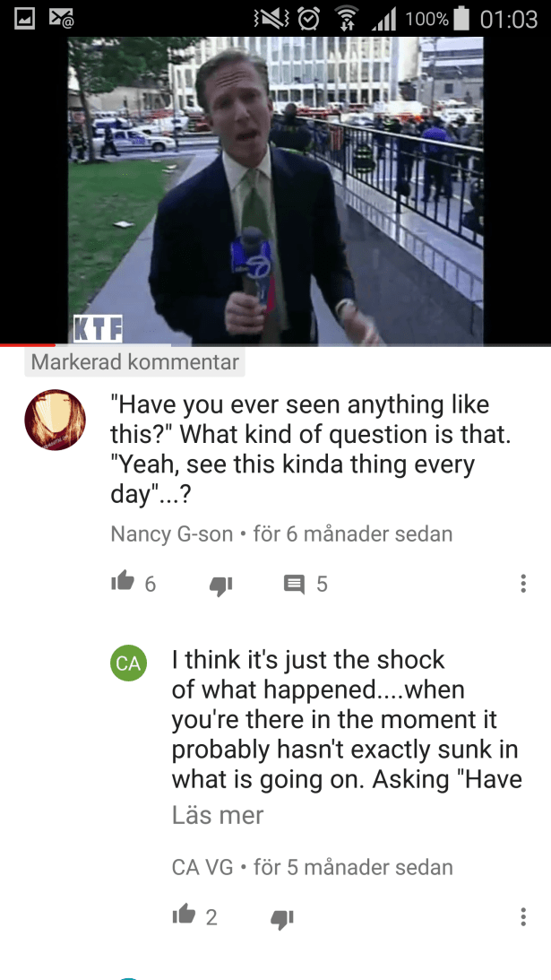Image resolution: width=551 pixels, height=980 pixels.
Task: Open replies icon showing 5 replies
Action: [294, 585]
